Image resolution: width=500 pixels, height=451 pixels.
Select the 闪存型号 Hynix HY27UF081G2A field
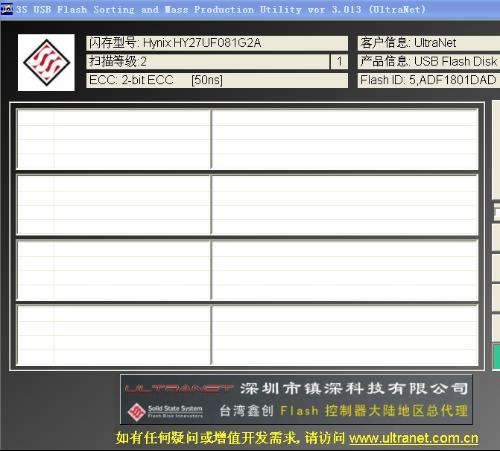[x=217, y=43]
